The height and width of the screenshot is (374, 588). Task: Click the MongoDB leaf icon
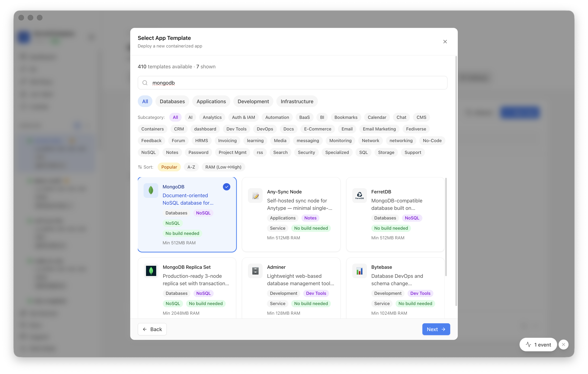[x=151, y=190]
